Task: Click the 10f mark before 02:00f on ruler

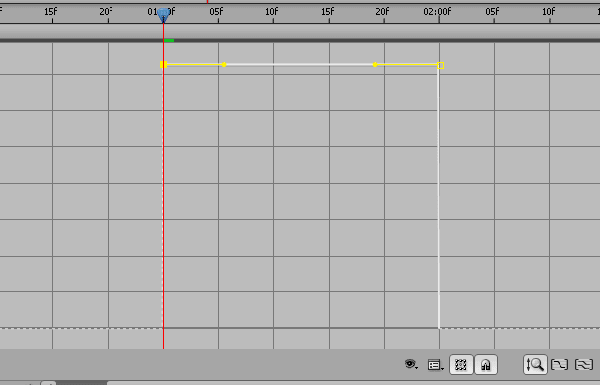Action: point(272,12)
